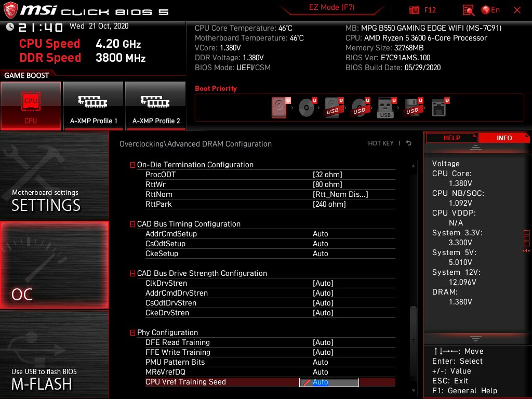
Task: Open CkeDrvStren Auto dropdown
Action: click(323, 313)
